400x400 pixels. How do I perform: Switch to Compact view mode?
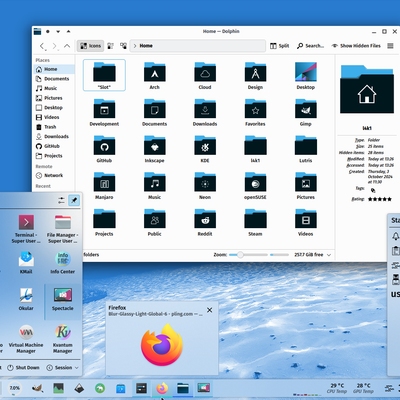110,46
